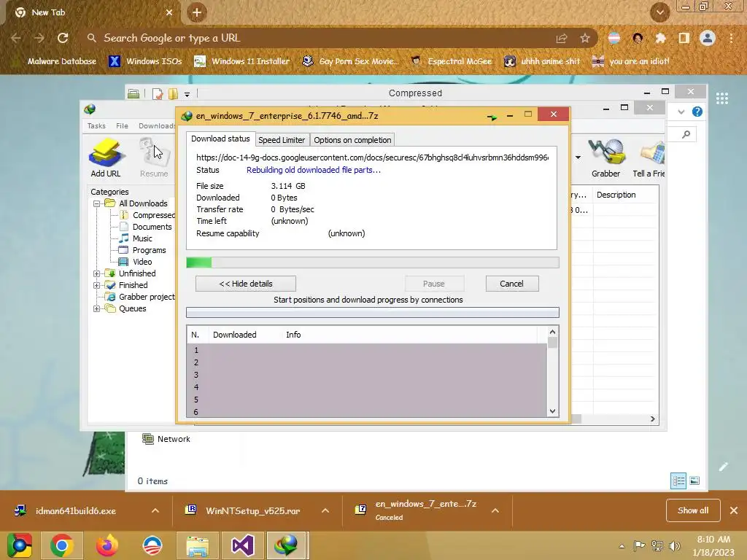
Task: Open the Tasks menu in IDM
Action: click(x=96, y=125)
